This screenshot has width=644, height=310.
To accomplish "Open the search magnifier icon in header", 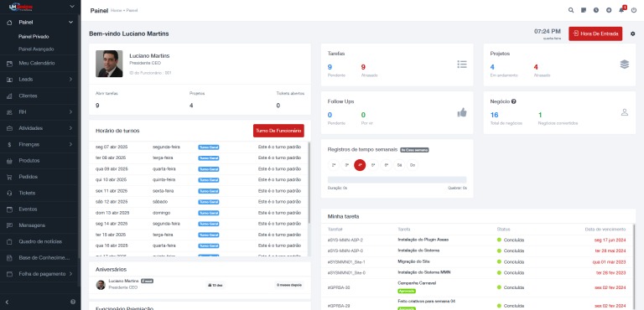I will 571,10.
